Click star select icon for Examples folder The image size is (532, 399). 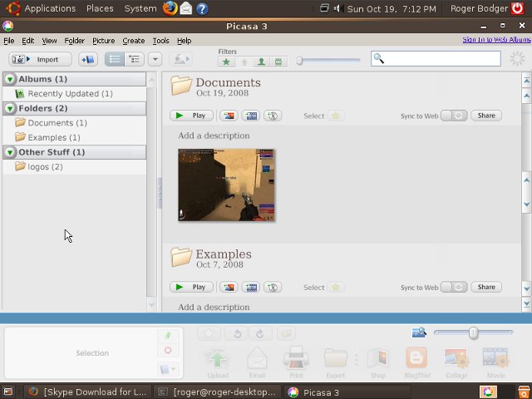tap(336, 288)
